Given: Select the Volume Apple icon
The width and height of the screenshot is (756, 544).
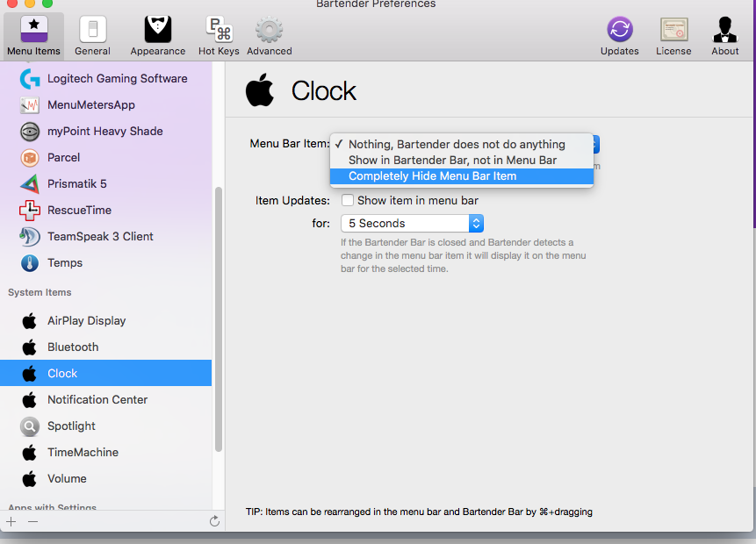Looking at the screenshot, I should click(x=30, y=479).
